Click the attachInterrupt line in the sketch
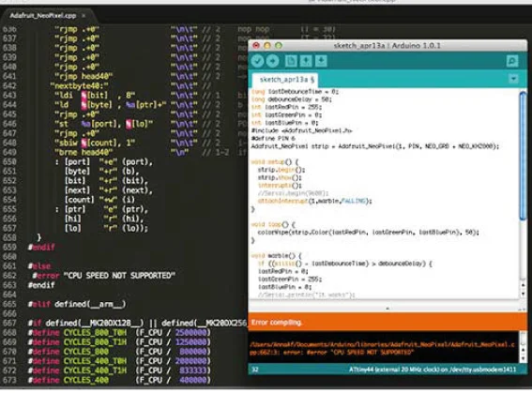Screen dimensions: 532x393 click(315, 201)
